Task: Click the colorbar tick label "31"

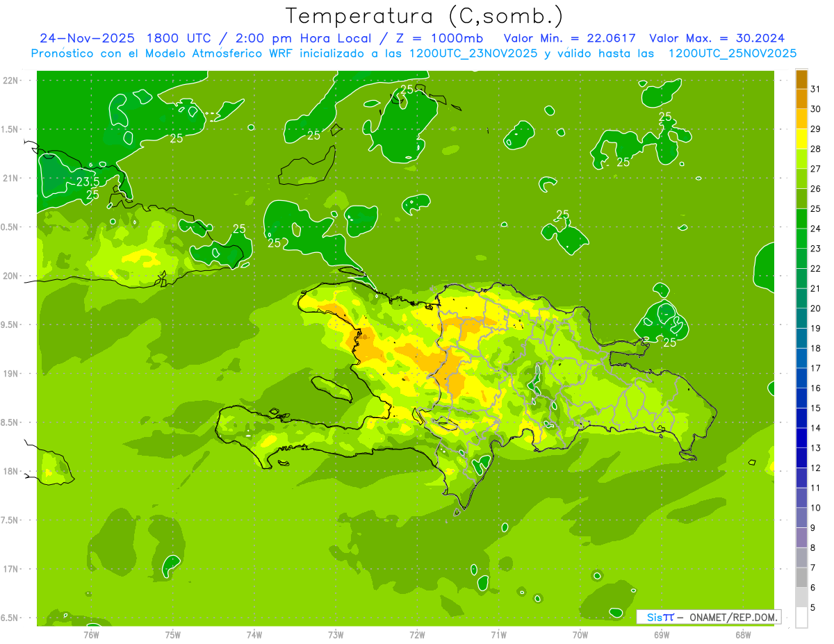Action: [815, 89]
